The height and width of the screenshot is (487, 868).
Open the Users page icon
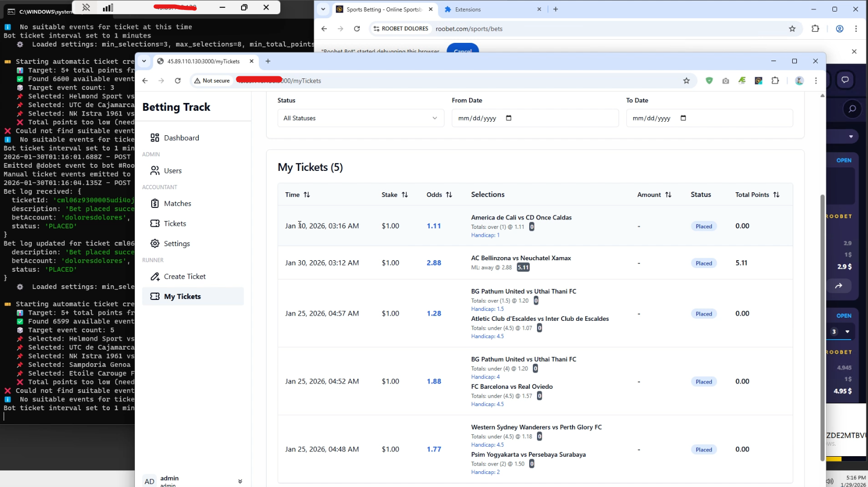pyautogui.click(x=155, y=170)
